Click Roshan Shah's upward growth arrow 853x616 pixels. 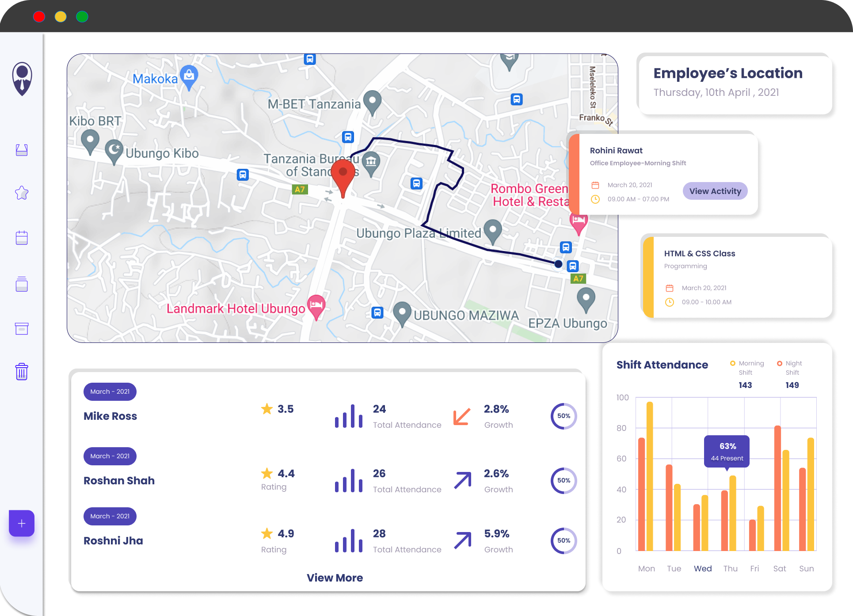click(x=463, y=480)
